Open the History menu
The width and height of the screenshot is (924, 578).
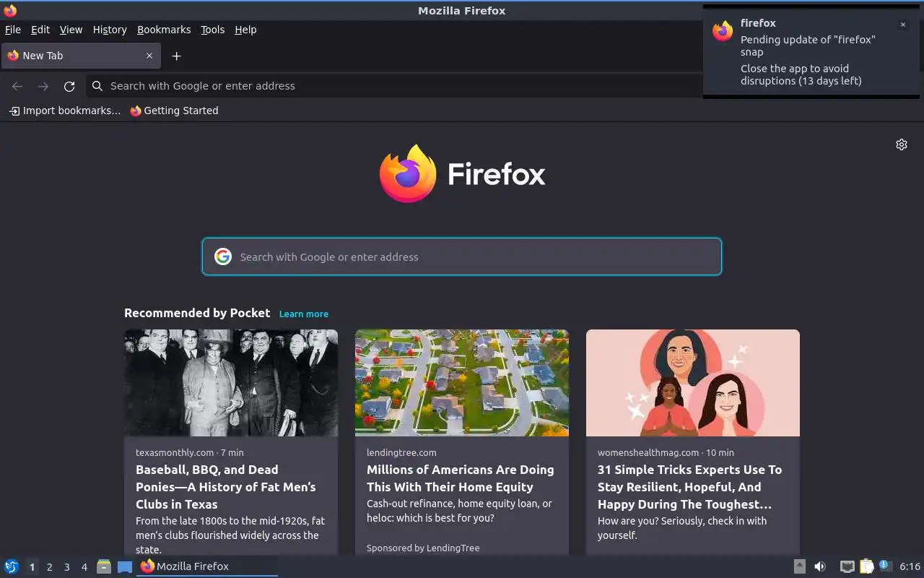pos(110,30)
